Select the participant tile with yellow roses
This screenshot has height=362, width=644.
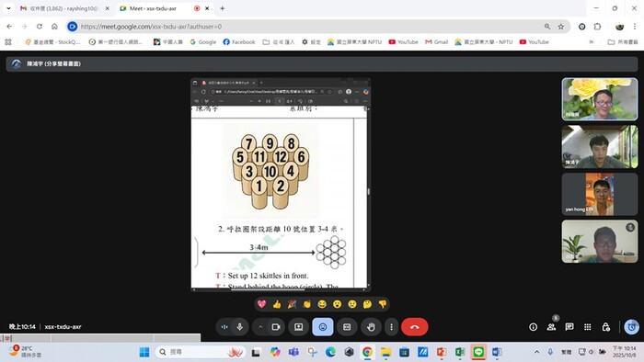[600, 99]
